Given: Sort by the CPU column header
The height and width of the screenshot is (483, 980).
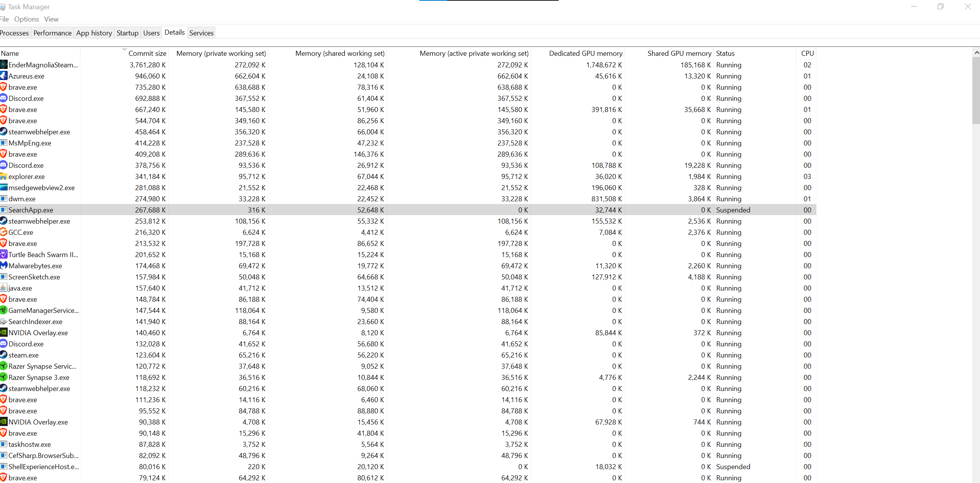Looking at the screenshot, I should (806, 53).
